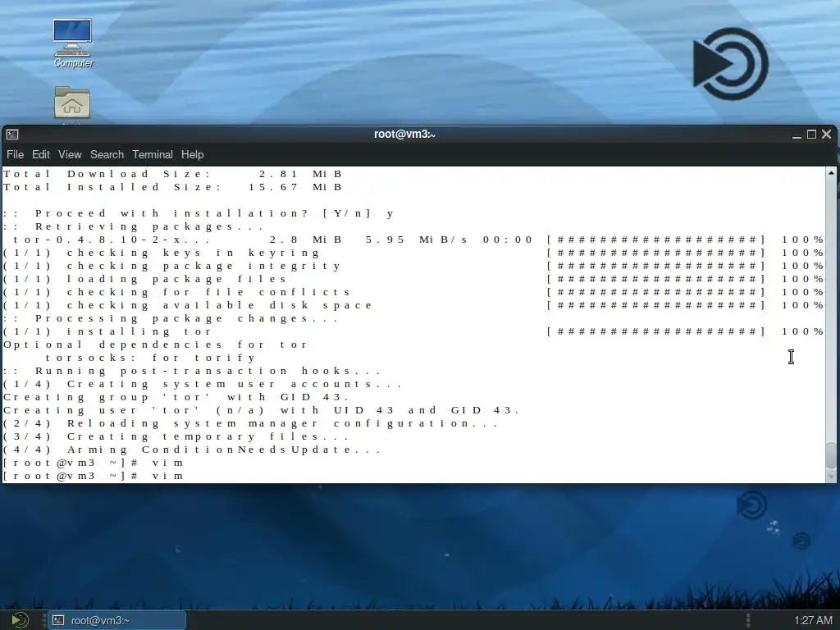The width and height of the screenshot is (840, 630).
Task: Click the last prompt line with vim
Action: click(x=94, y=476)
